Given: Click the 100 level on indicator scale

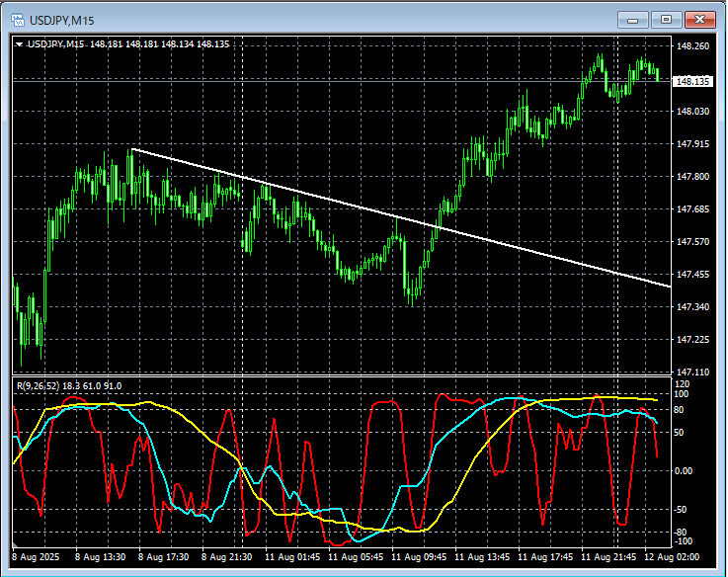Looking at the screenshot, I should 683,394.
